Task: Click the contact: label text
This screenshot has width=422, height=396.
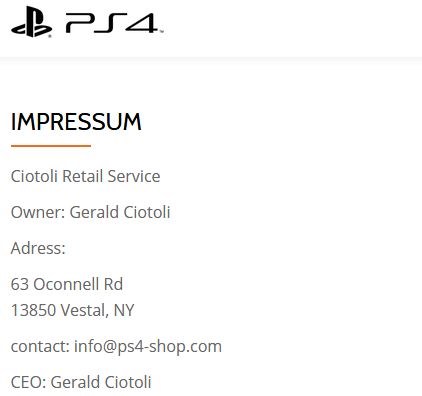Action: point(40,346)
